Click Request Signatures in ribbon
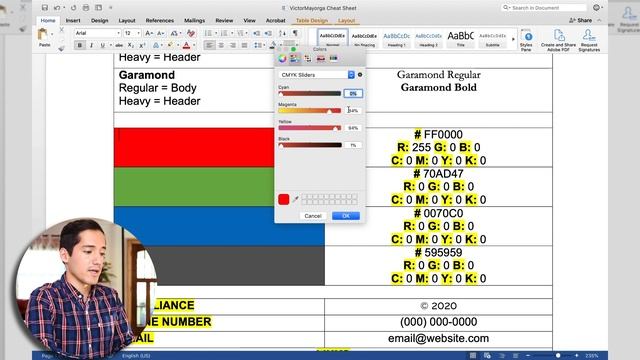Screen dimensions: 640x360 tap(589, 40)
